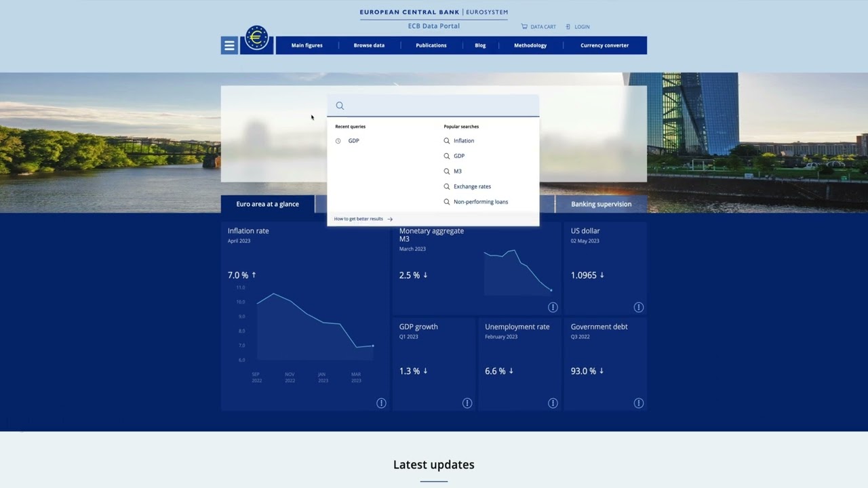Choose popular search GDP
The image size is (868, 488).
point(459,156)
